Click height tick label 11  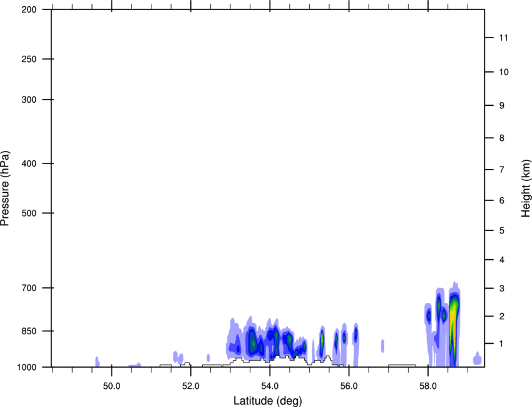[503, 38]
